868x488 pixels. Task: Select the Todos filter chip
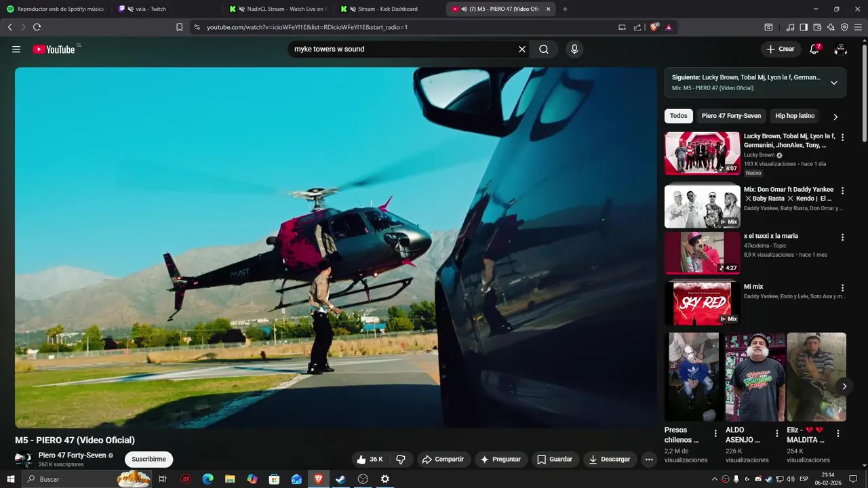[679, 116]
